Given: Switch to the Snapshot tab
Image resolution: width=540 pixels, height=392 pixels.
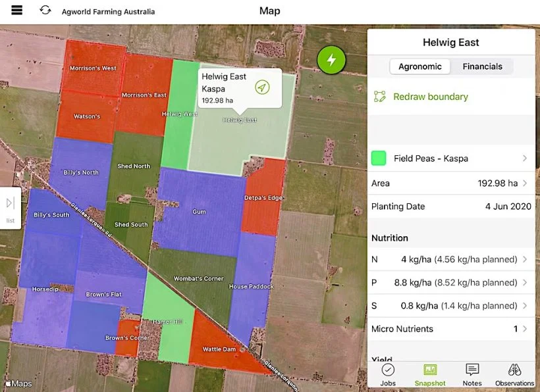Looking at the screenshot, I should [429, 375].
